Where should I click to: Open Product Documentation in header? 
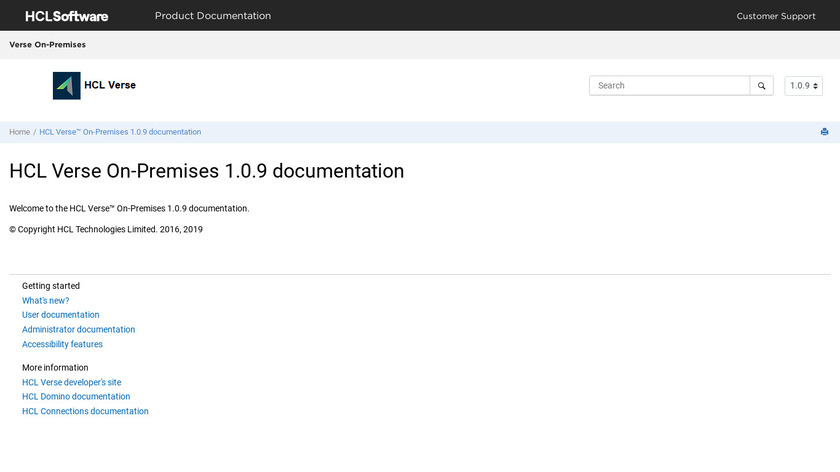(212, 16)
